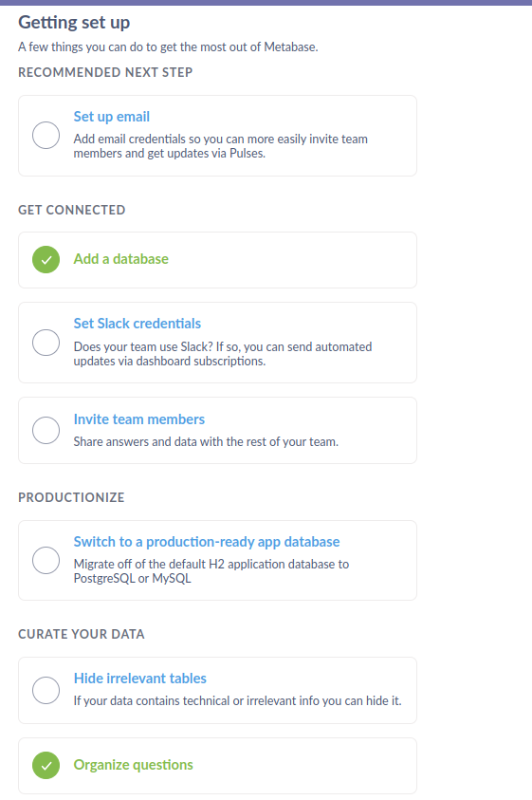532x800 pixels.
Task: Open the Invite team members link
Action: (139, 419)
